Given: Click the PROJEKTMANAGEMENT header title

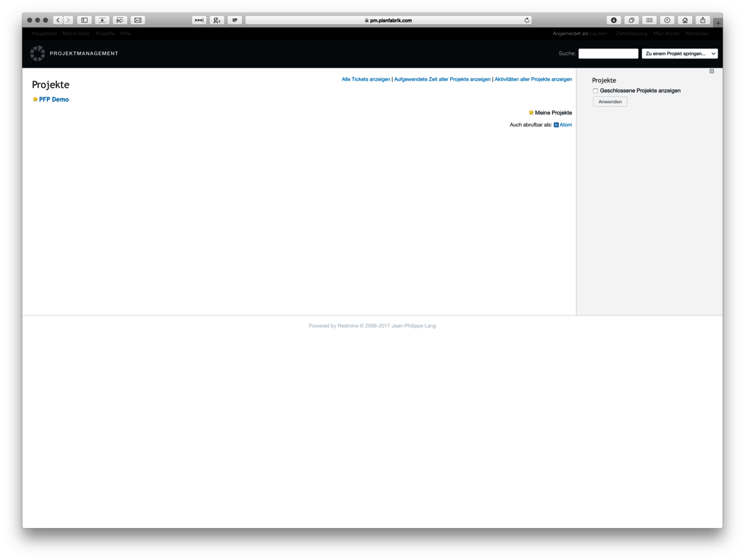Looking at the screenshot, I should 84,53.
